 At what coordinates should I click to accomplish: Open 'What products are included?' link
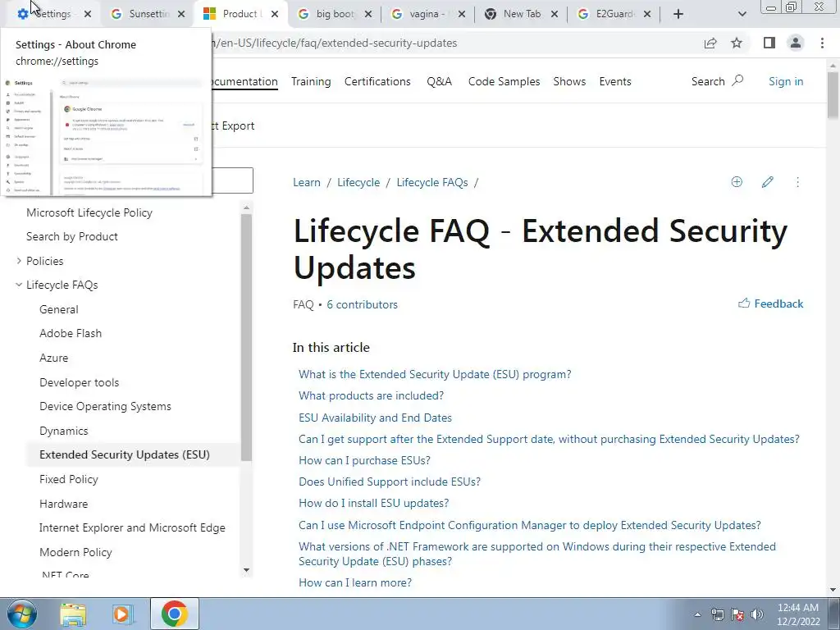371,395
